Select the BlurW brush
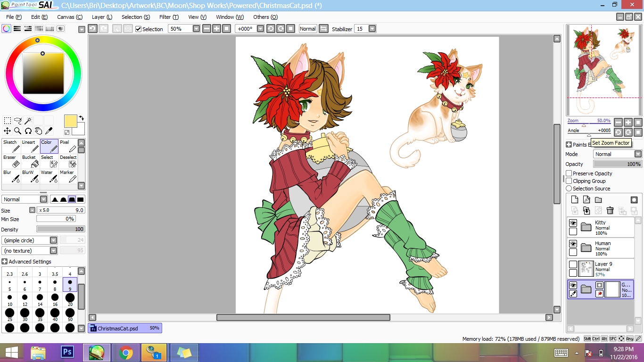 tap(30, 177)
